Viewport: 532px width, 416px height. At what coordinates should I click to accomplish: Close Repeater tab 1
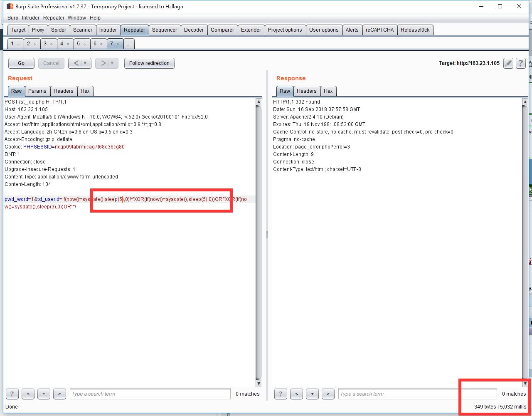point(18,44)
